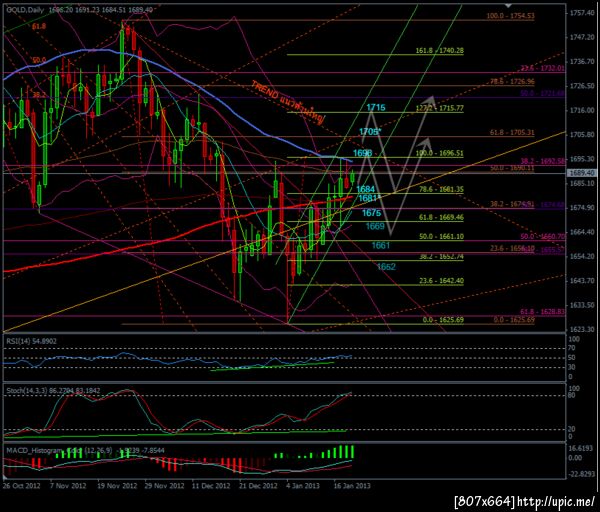Click the '100.0 - 1754.53' Fibonacci label

[x=510, y=16]
